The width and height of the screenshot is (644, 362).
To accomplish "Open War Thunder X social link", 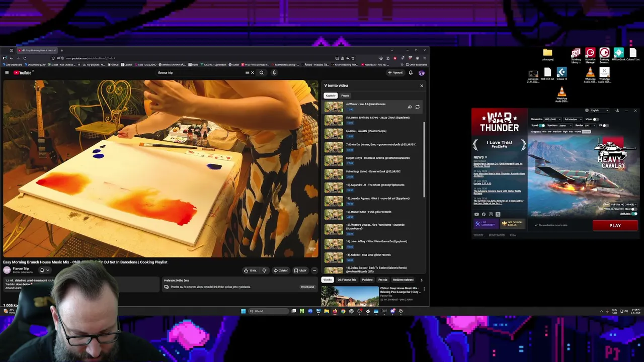I will click(x=498, y=214).
